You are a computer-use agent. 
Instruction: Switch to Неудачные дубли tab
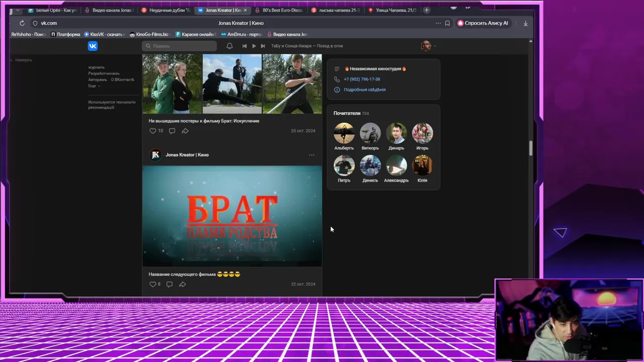coord(166,10)
